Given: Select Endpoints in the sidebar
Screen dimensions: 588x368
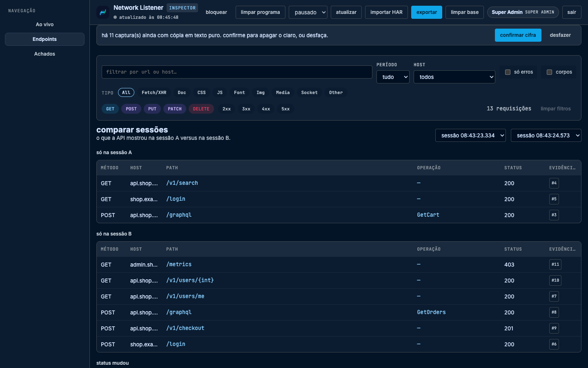Looking at the screenshot, I should pyautogui.click(x=45, y=39).
